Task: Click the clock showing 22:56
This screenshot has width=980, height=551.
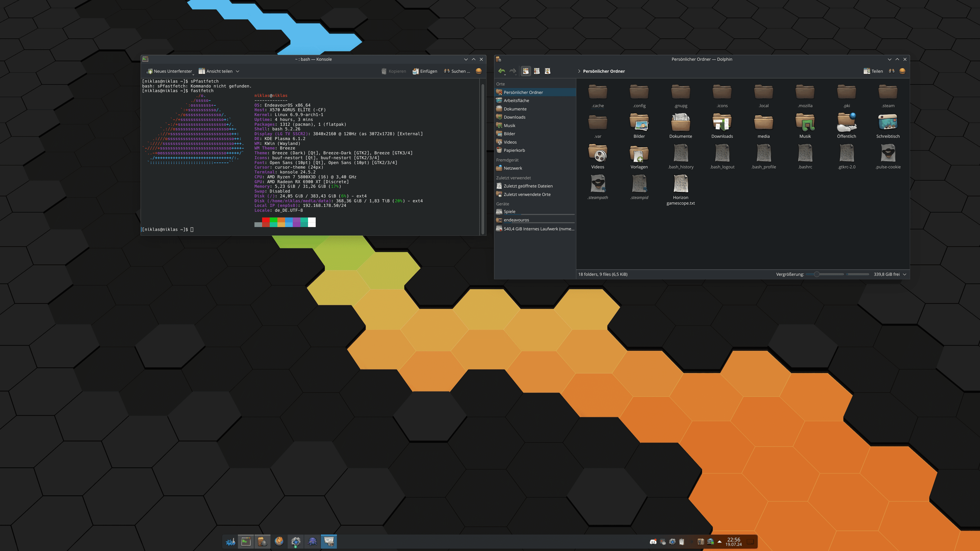Action: coord(733,542)
